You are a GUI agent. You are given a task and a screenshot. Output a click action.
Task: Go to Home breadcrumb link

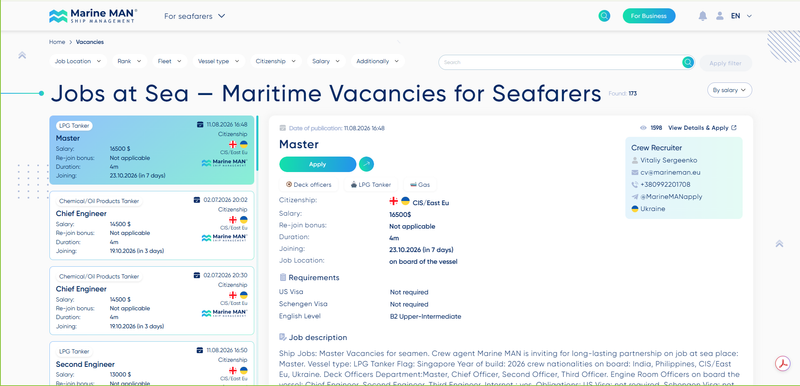[57, 42]
